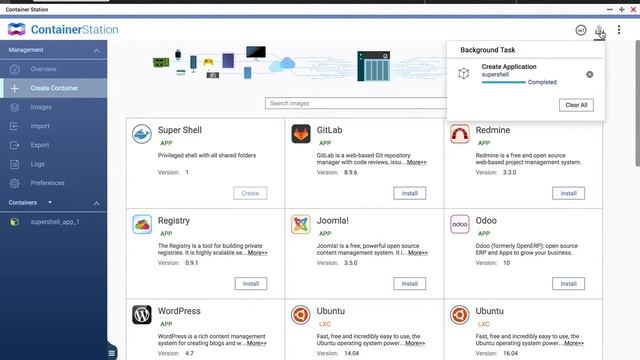The width and height of the screenshot is (640, 360).
Task: Collapse the Containers section chevron
Action: point(96,203)
